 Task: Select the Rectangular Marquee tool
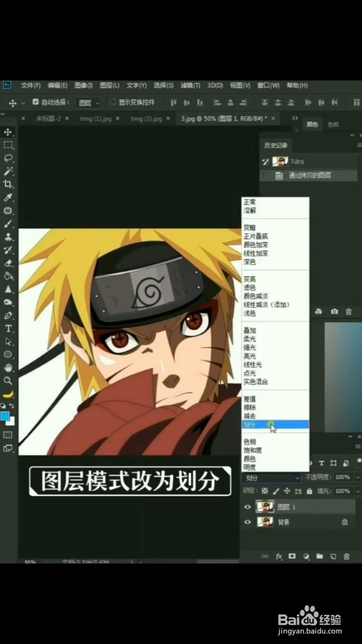8,145
